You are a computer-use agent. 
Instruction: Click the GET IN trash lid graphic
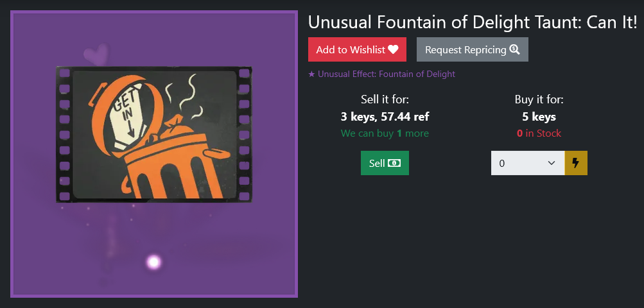click(x=126, y=115)
